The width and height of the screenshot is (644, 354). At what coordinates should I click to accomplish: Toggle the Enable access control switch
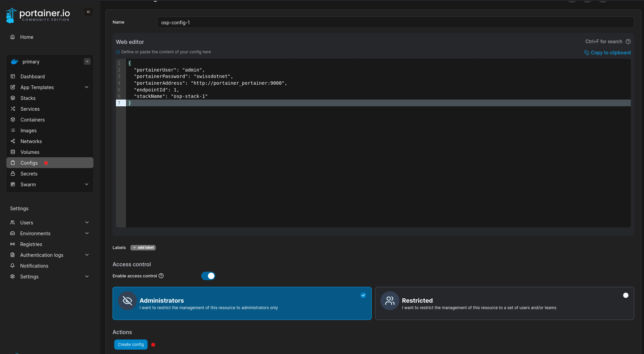coord(208,276)
